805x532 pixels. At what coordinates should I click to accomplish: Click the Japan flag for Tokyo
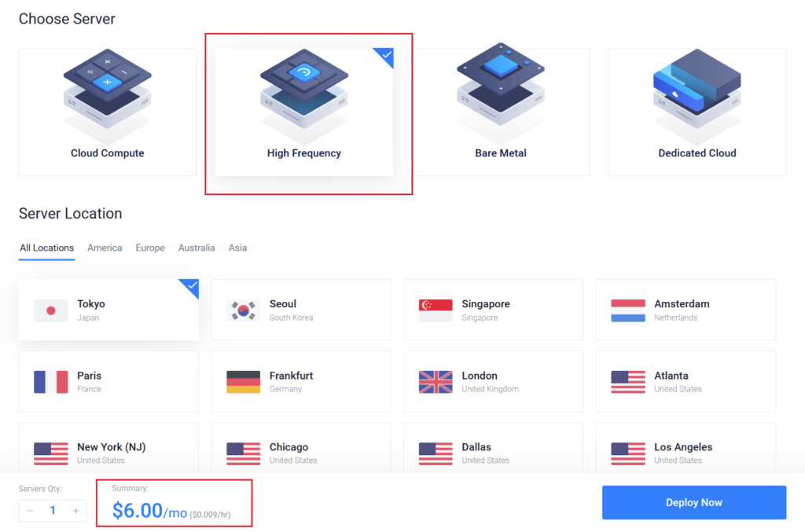51,310
